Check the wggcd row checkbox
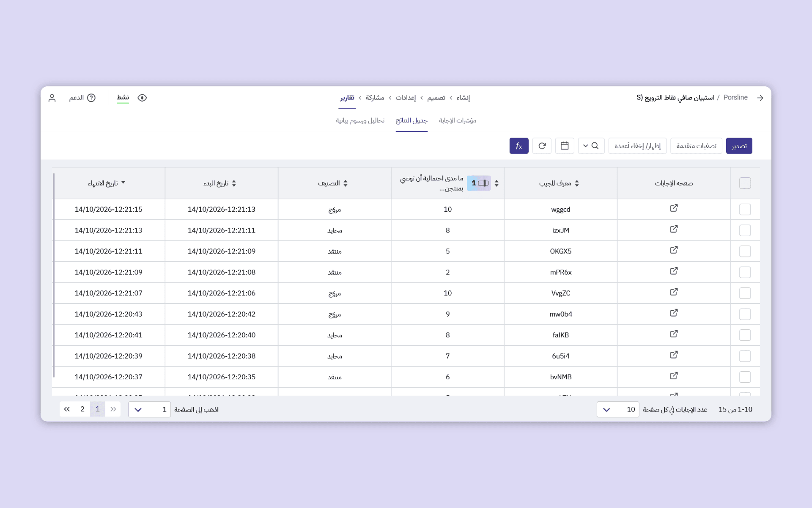Screen dimensions: 812x508 point(745,210)
